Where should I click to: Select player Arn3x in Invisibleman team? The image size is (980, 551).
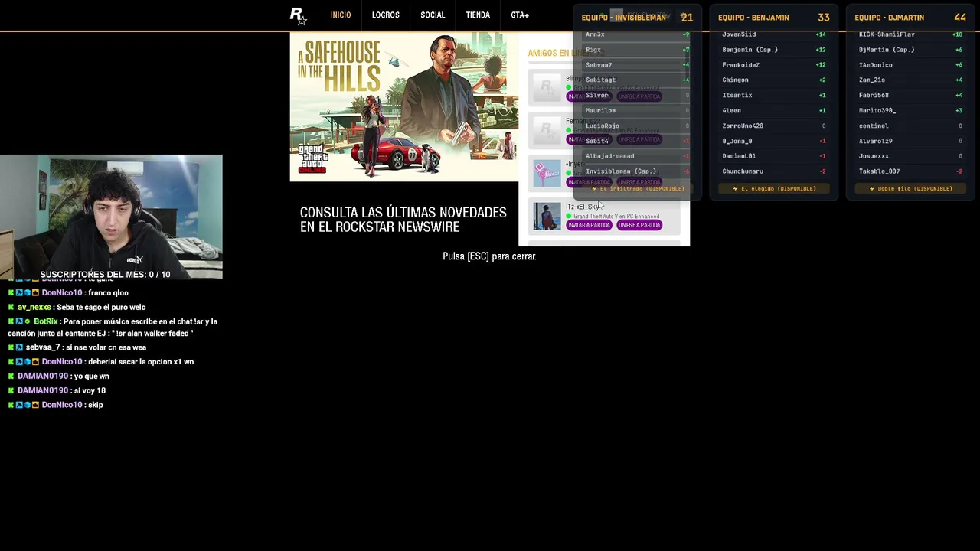point(637,34)
